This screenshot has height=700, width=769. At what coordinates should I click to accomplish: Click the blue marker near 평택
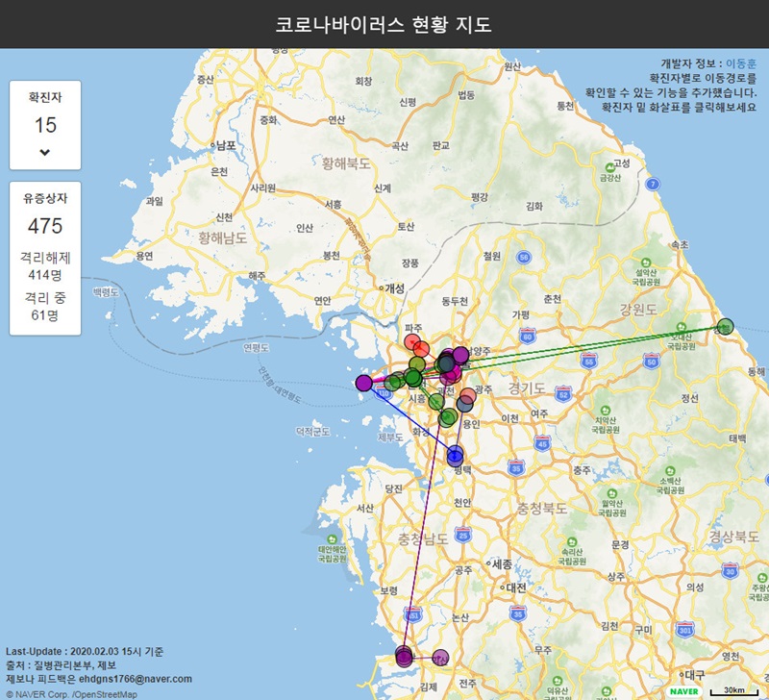point(455,457)
